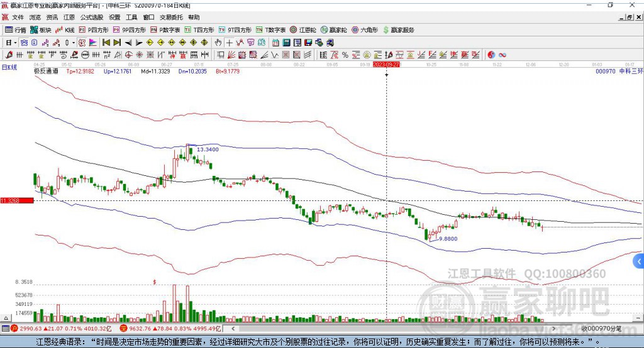Click the 13.3400 high price label

(x=208, y=150)
